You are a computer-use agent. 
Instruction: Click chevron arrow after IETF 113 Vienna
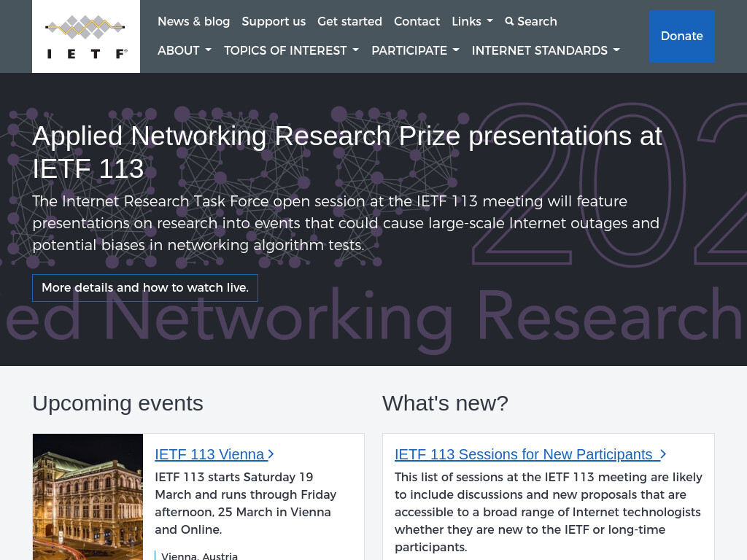tap(271, 454)
